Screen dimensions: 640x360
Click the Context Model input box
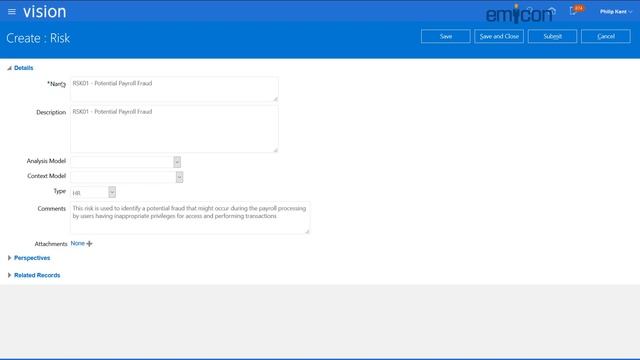123,177
